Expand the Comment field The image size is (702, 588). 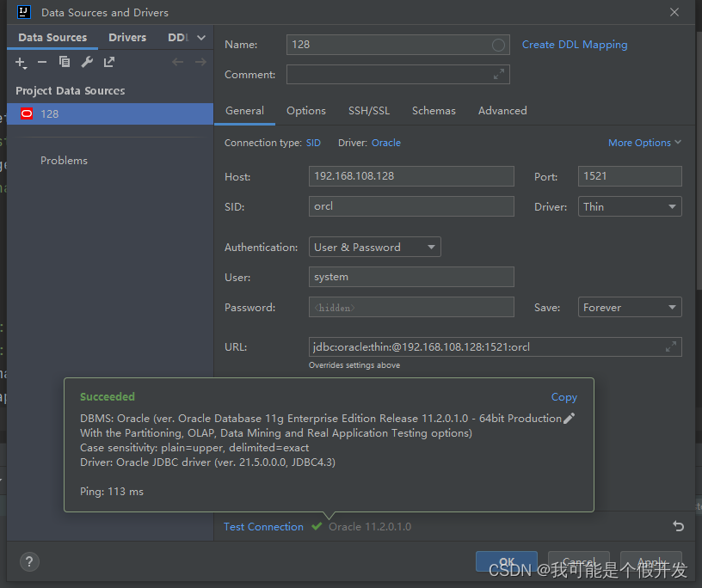[x=499, y=74]
